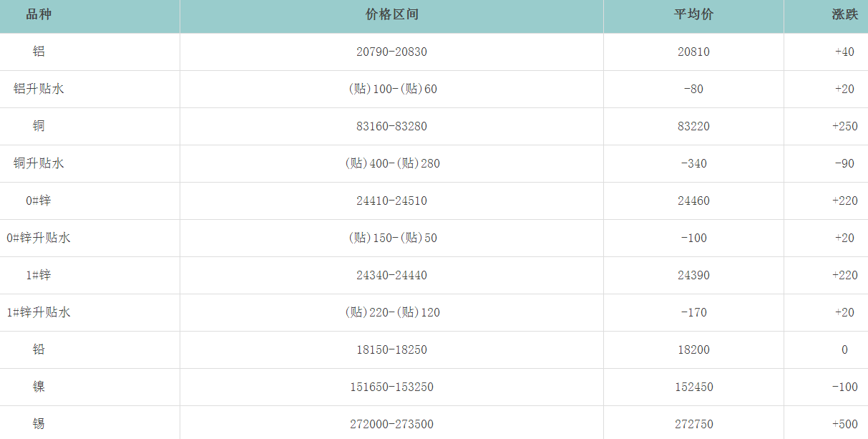The image size is (868, 439).
Task: Click average price 152450
Action: pos(693,387)
